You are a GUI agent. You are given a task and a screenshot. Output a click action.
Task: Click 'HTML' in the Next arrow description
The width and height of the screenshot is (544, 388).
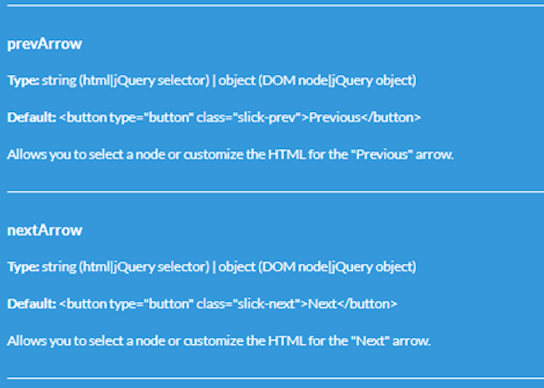coord(287,341)
